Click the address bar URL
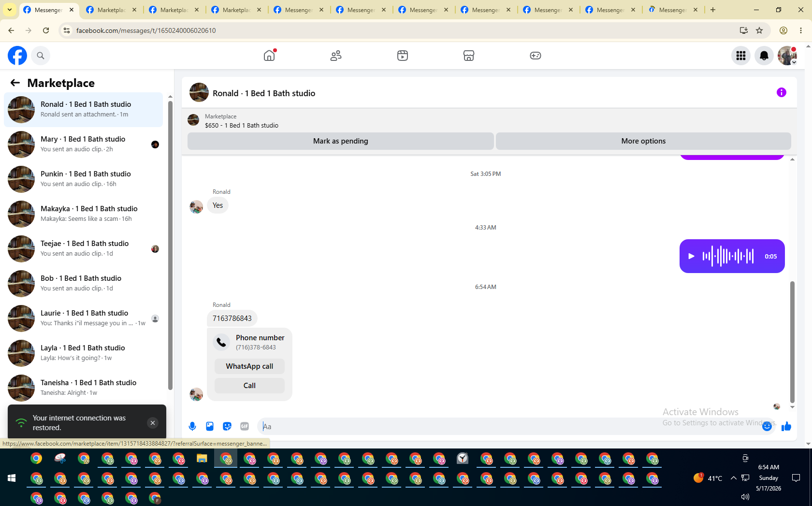This screenshot has width=812, height=506. (146, 30)
